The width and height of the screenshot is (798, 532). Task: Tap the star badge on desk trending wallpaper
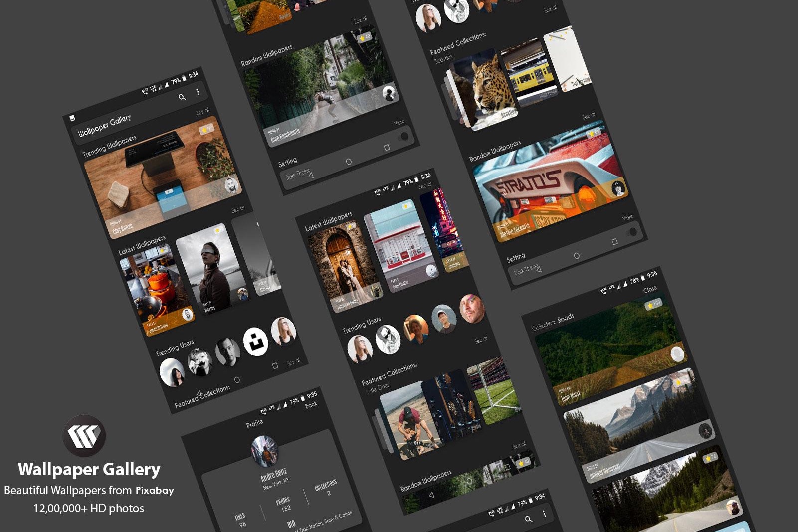(x=206, y=130)
